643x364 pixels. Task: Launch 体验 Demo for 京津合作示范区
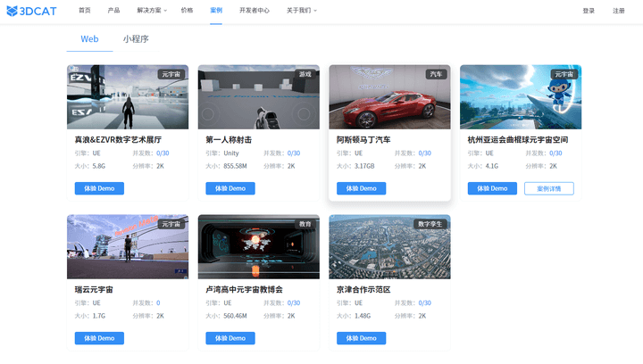362,338
